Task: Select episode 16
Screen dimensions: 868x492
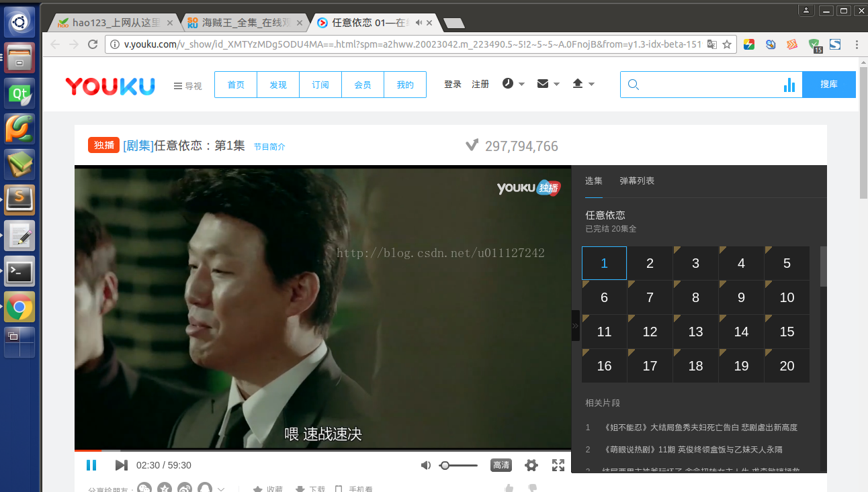Action: pos(604,366)
